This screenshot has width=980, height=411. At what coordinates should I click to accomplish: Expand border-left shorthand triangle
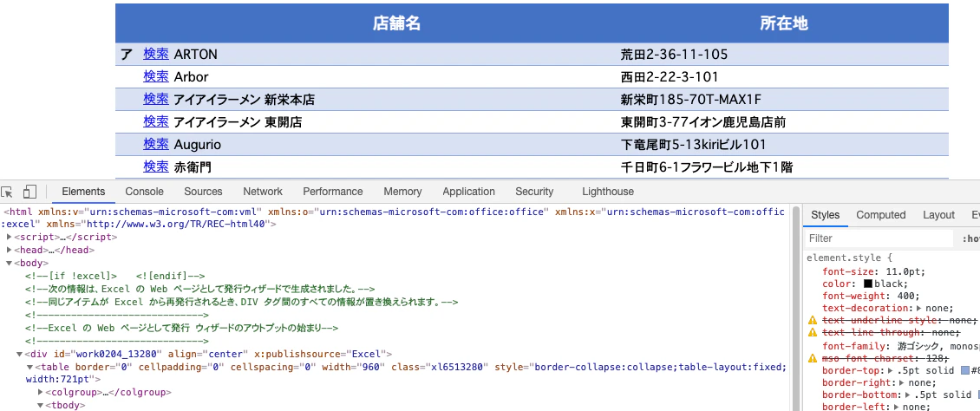coord(897,408)
